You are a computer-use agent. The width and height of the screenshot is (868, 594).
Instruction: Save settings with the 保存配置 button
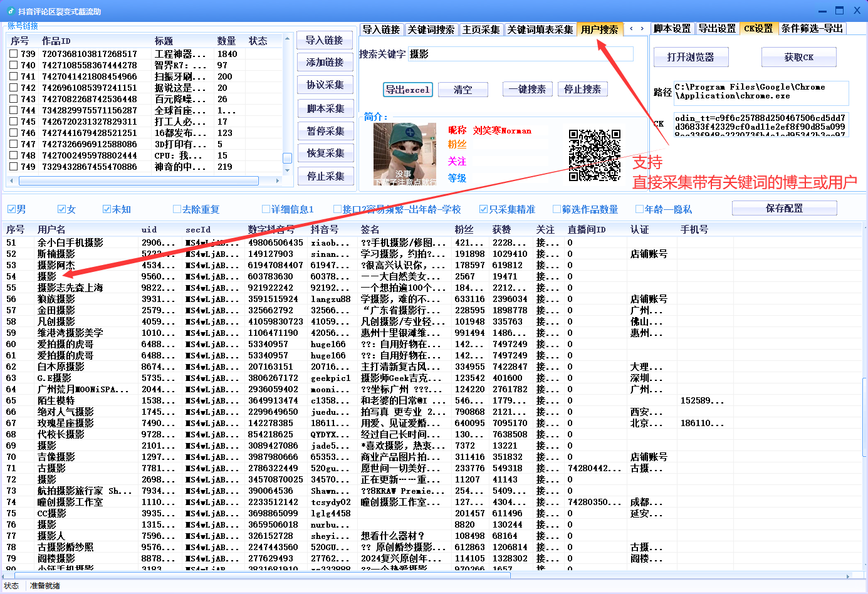[784, 207]
